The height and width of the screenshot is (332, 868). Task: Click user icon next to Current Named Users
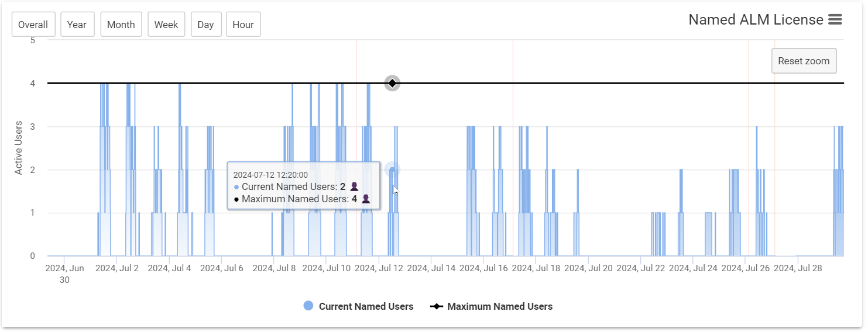coord(354,187)
